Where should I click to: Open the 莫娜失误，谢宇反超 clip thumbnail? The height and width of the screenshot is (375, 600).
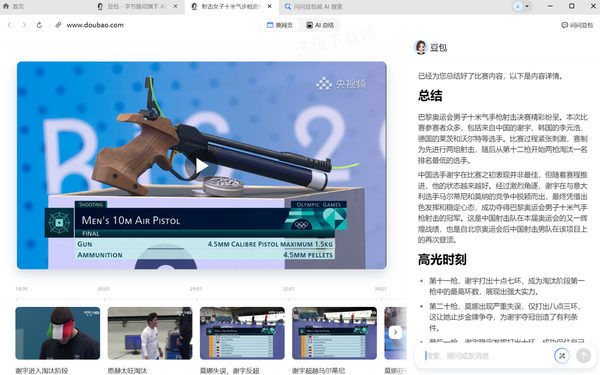pos(242,333)
